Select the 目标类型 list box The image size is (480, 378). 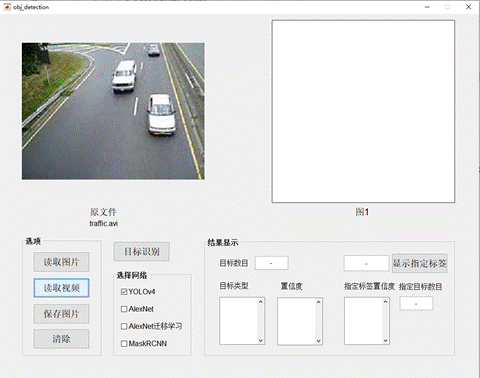pyautogui.click(x=242, y=321)
